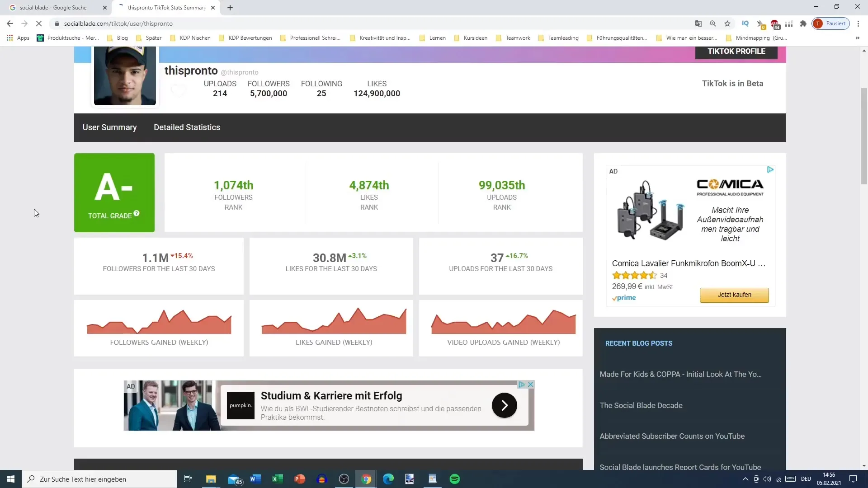Open the Windows notification center
The height and width of the screenshot is (488, 868).
click(853, 479)
